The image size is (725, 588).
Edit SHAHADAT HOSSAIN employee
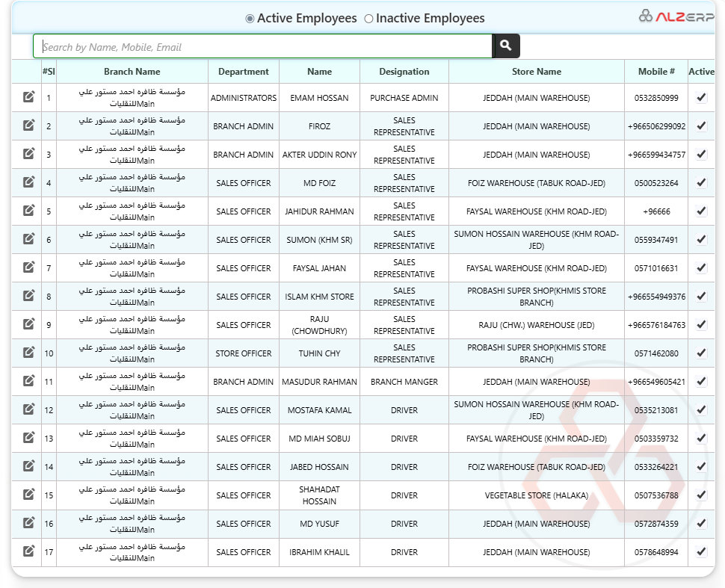(28, 494)
